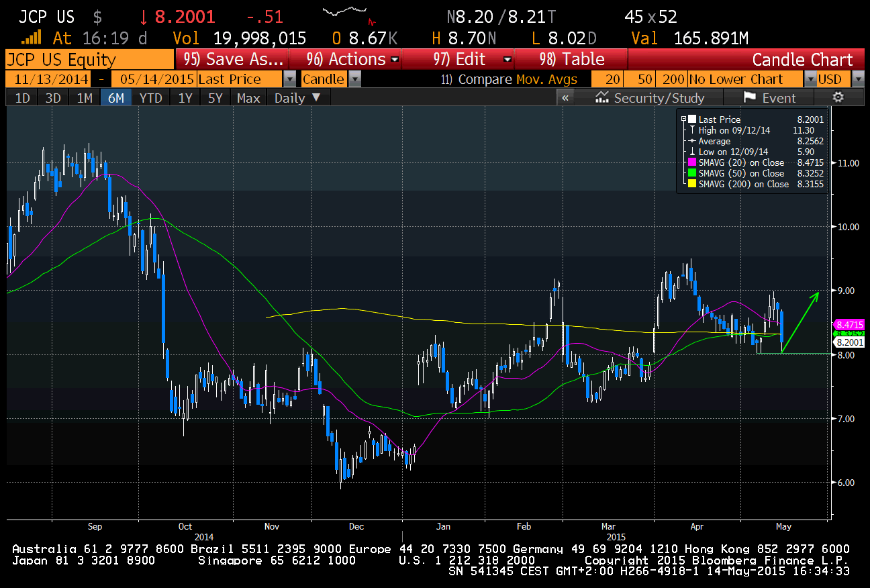870x588 pixels.
Task: Click the red down arrow beside price 8.2001
Action: click(144, 17)
